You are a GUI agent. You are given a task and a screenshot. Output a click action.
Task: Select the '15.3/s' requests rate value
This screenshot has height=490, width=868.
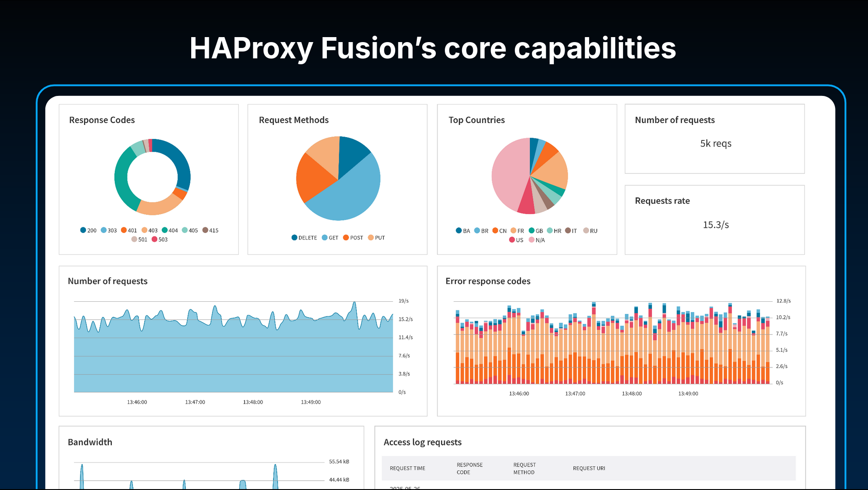tap(716, 225)
